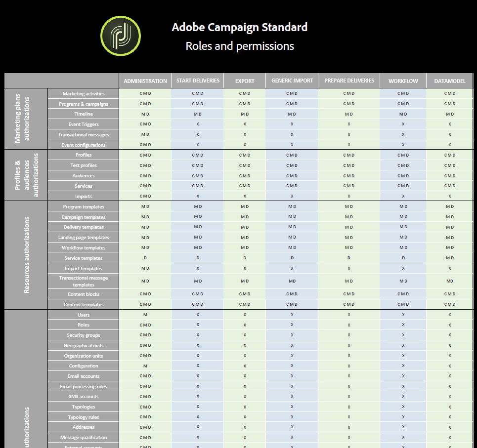This screenshot has width=477, height=448.
Task: Click the Workflow templates row label
Action: tap(84, 247)
